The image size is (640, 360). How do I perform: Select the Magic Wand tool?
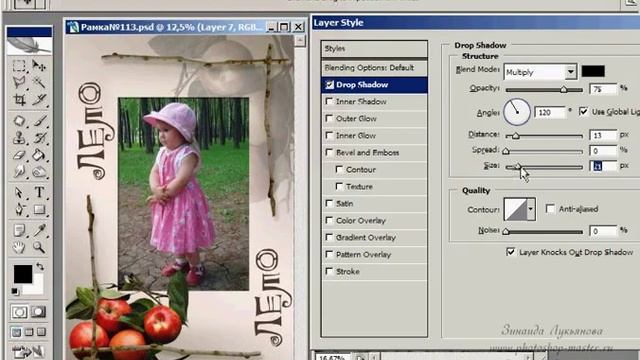click(x=39, y=82)
